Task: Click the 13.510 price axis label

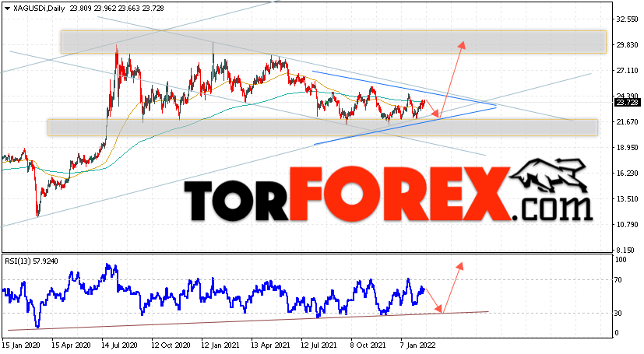Action: click(x=627, y=199)
